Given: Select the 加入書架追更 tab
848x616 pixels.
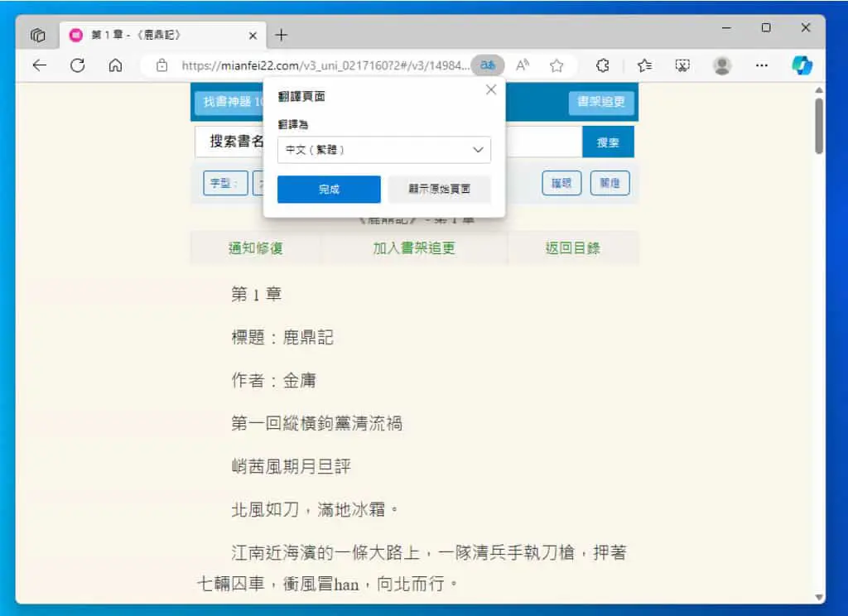Looking at the screenshot, I should tap(414, 248).
